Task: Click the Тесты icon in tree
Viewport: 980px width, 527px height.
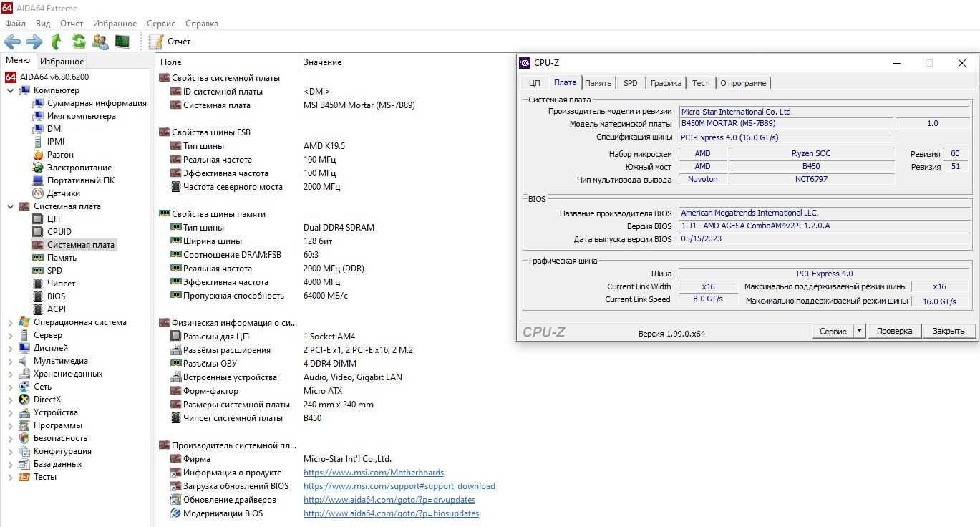Action: tap(24, 477)
